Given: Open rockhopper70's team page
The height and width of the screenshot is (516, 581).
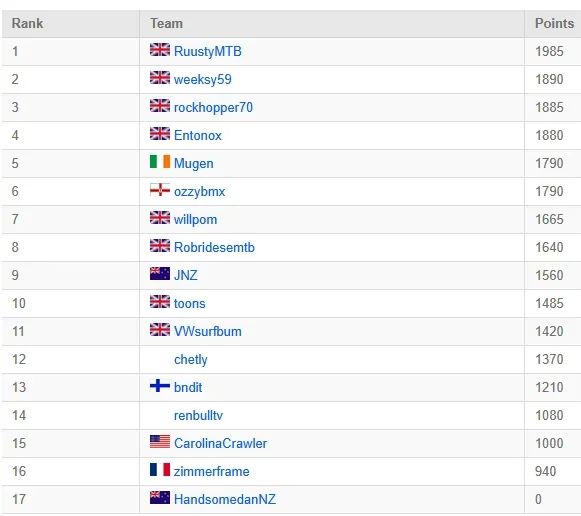Looking at the screenshot, I should point(213,107).
